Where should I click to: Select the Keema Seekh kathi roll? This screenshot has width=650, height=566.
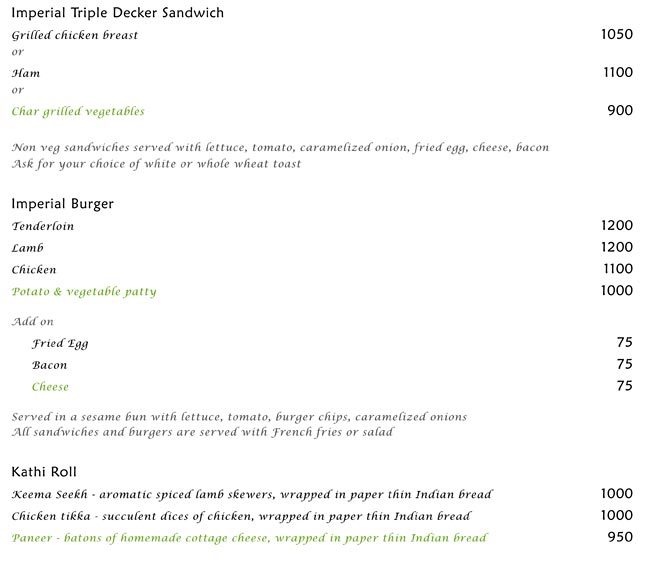(252, 495)
